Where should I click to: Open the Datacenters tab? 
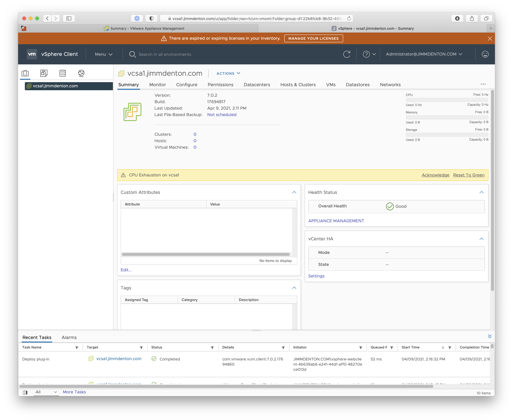(x=257, y=85)
